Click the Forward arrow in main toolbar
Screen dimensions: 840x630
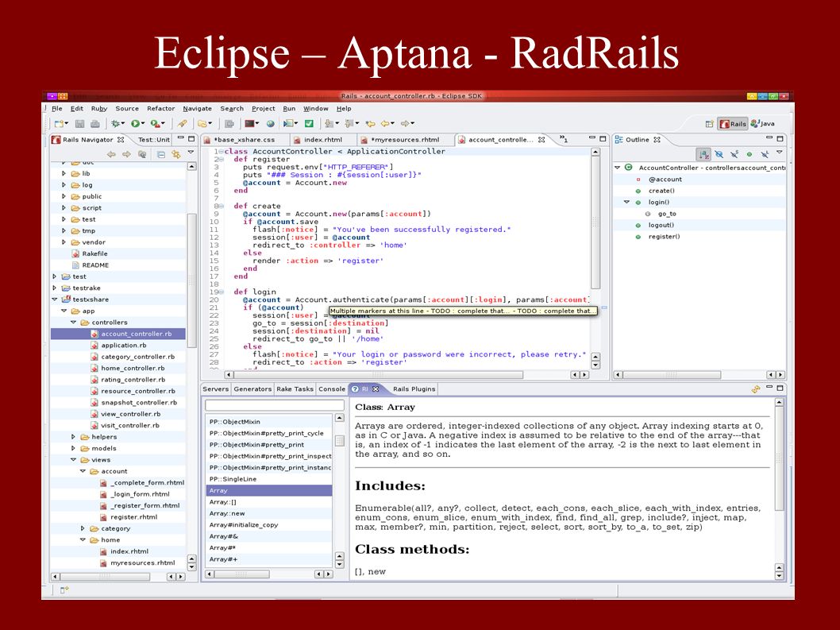pos(406,124)
